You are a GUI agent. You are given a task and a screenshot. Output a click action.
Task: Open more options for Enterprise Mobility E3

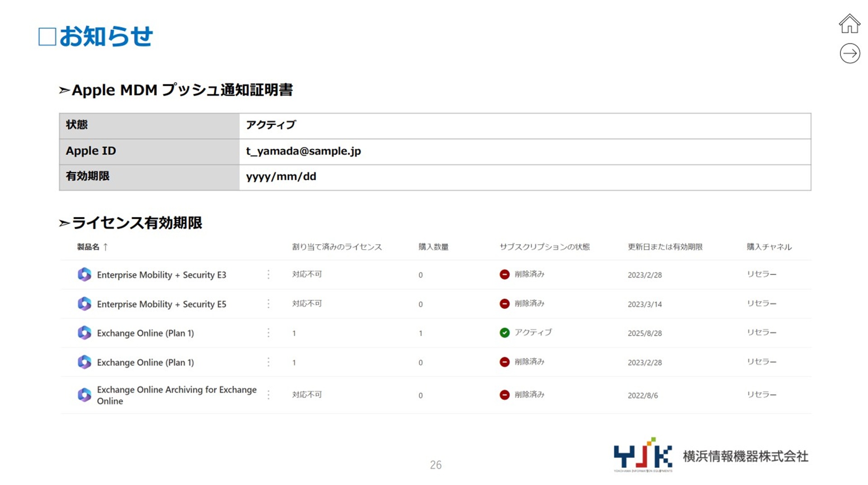point(269,274)
